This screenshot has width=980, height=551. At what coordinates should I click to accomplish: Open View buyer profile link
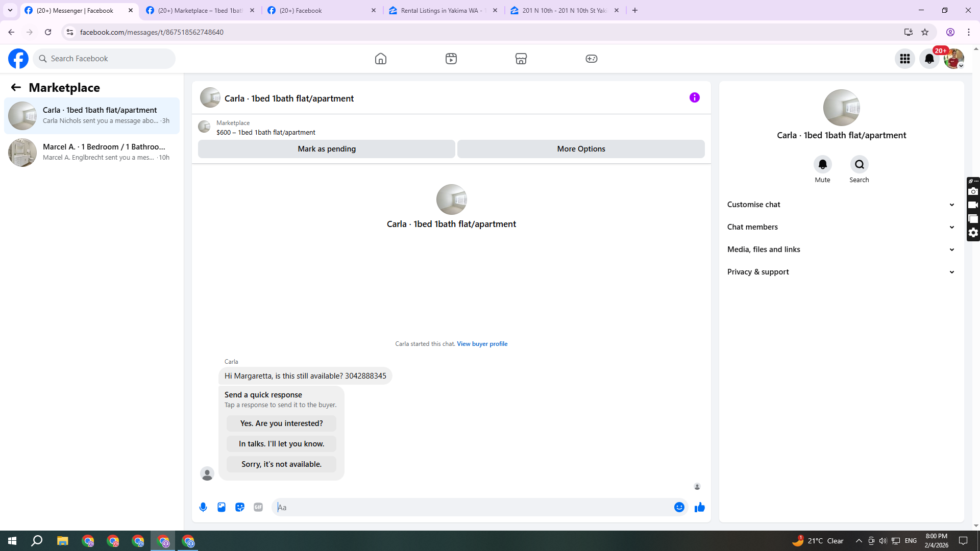point(482,344)
